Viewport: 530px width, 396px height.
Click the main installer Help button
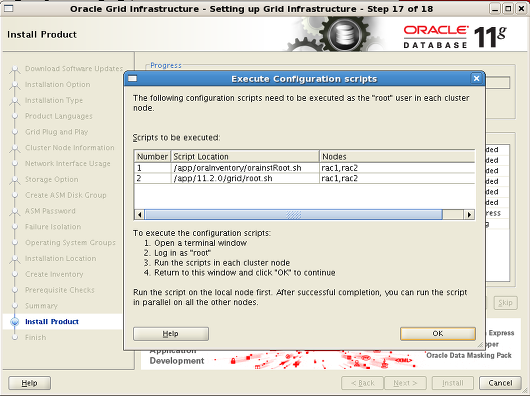(29, 383)
